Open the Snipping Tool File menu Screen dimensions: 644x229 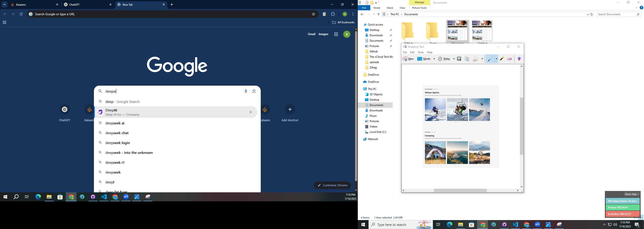405,52
